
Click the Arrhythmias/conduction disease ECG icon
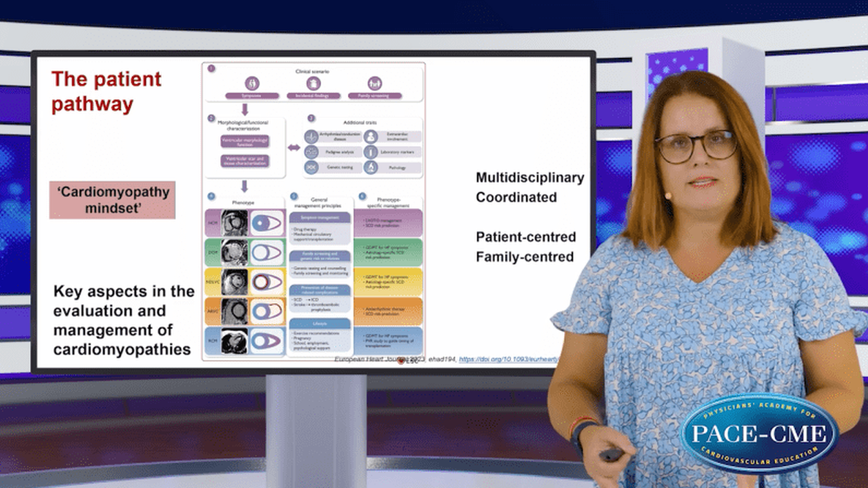click(310, 137)
